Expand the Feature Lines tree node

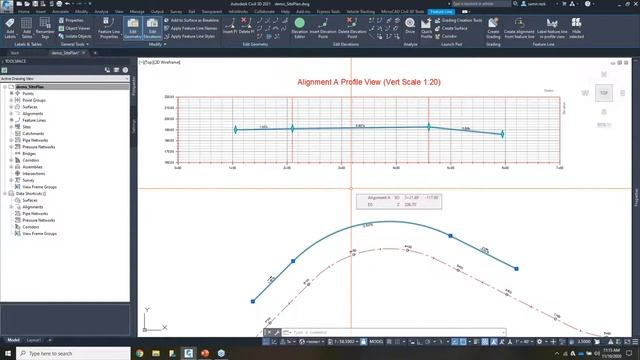[x=11, y=120]
